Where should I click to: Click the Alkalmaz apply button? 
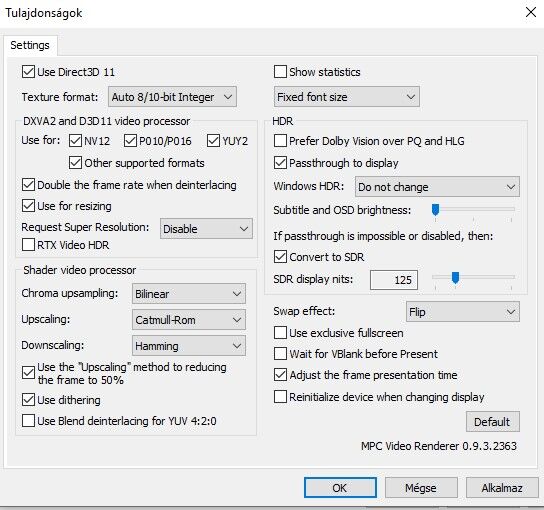[x=502, y=487]
